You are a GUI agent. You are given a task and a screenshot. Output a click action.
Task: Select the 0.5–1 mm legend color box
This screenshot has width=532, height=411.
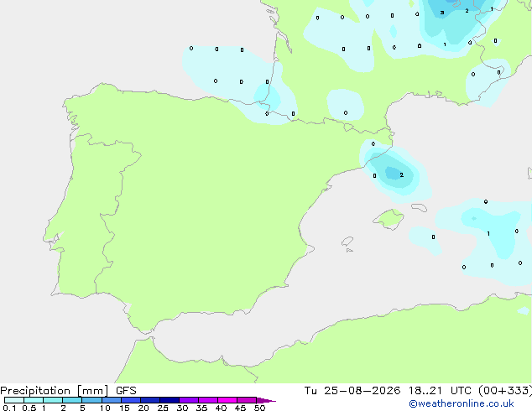tap(34, 400)
